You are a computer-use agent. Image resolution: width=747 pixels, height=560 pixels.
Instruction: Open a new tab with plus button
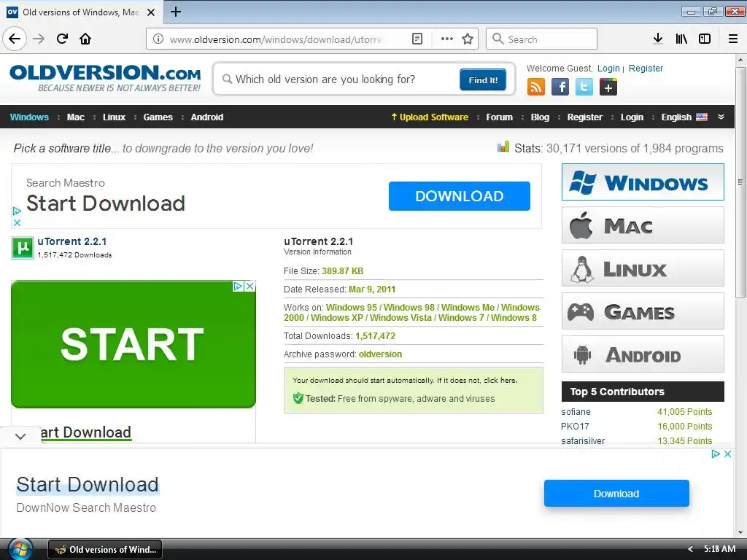coord(176,12)
